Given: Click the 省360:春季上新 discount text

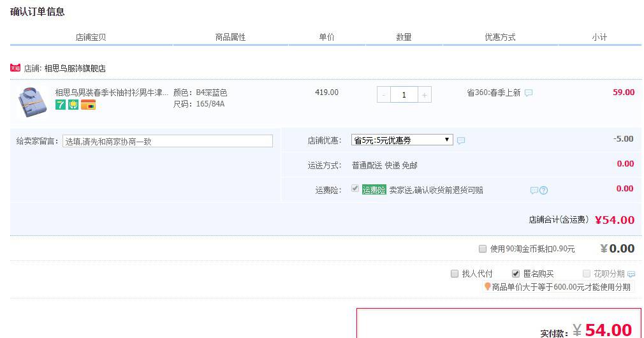Looking at the screenshot, I should [x=494, y=93].
